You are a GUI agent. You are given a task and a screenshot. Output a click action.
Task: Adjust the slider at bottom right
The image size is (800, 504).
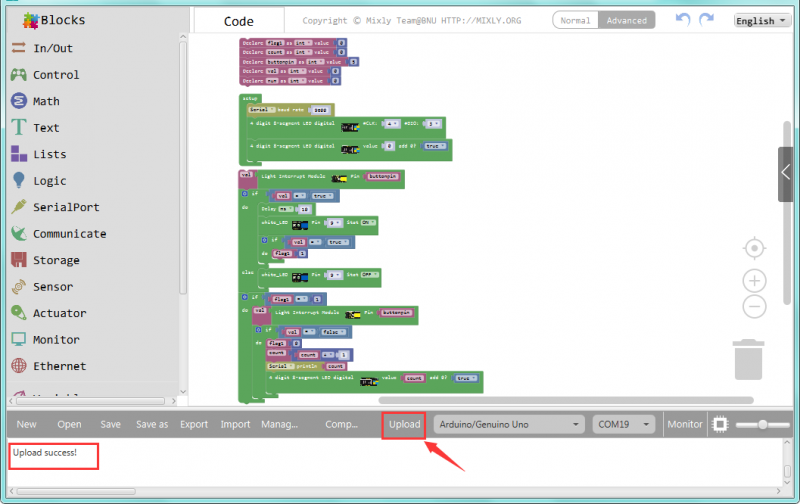(x=763, y=424)
